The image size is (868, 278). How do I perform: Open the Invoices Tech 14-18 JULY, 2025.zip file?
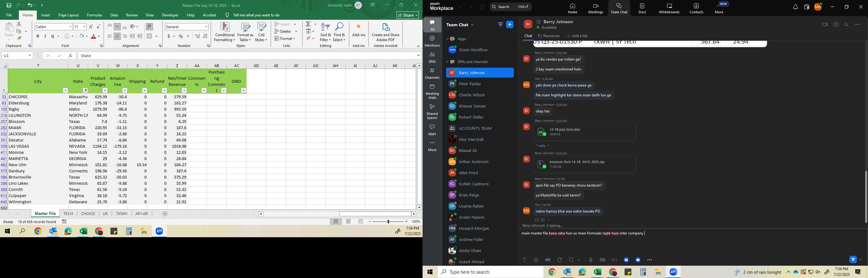click(585, 164)
